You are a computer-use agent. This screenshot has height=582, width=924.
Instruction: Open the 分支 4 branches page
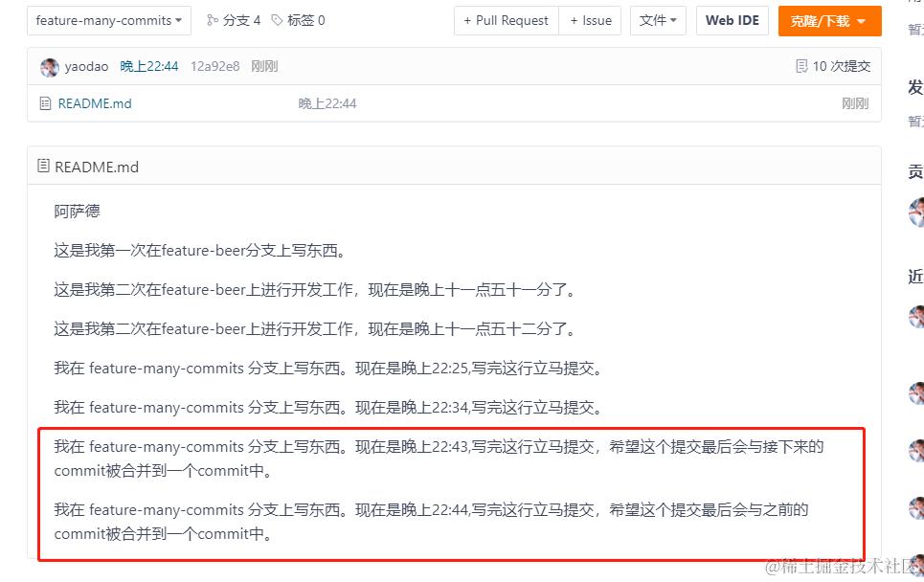point(241,19)
